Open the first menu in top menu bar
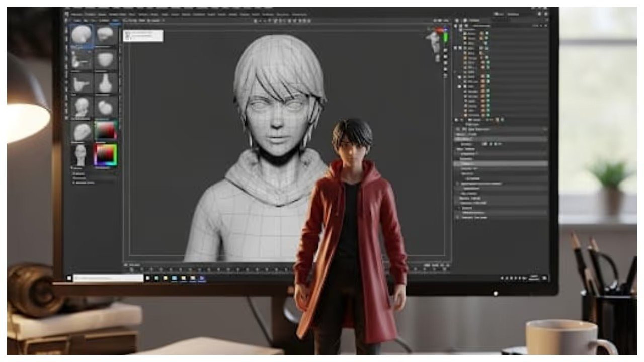Screen dimensions: 644x362 [x=77, y=14]
